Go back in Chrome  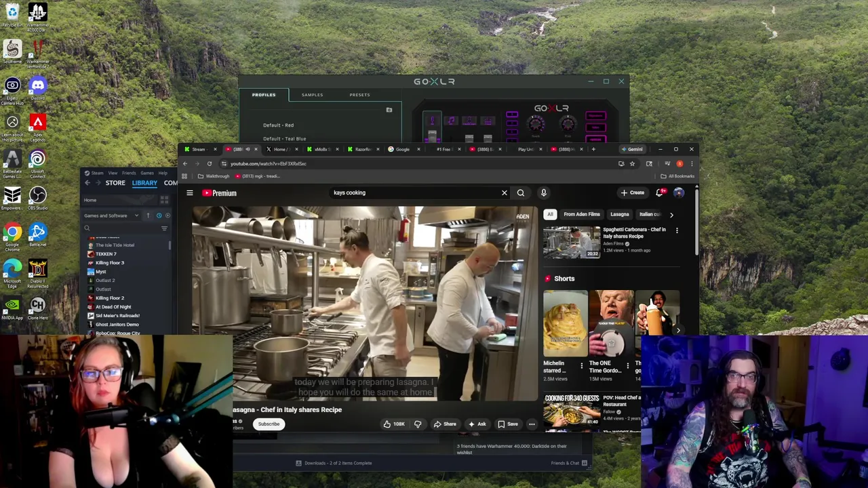click(184, 163)
